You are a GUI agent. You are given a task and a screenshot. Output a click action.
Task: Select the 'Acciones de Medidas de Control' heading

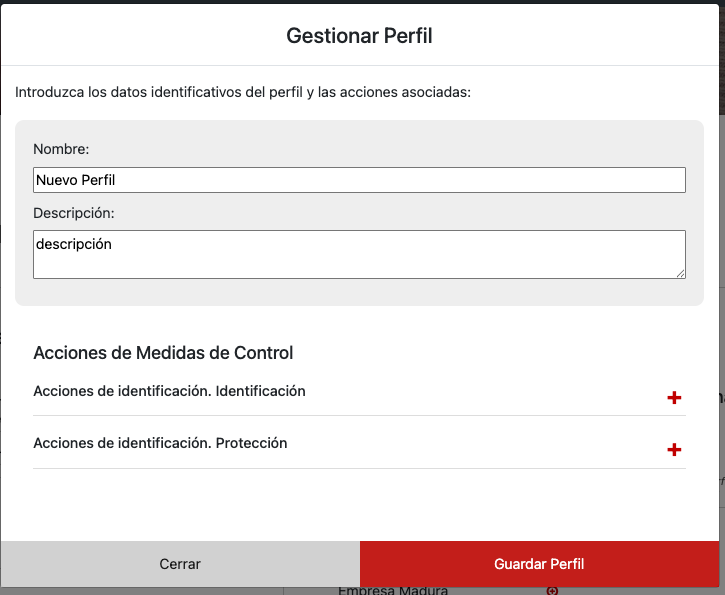pos(163,353)
